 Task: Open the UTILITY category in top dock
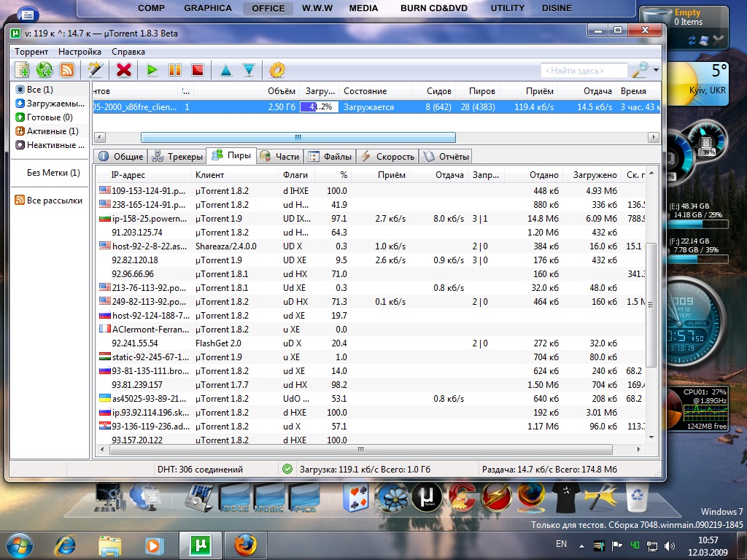(508, 8)
